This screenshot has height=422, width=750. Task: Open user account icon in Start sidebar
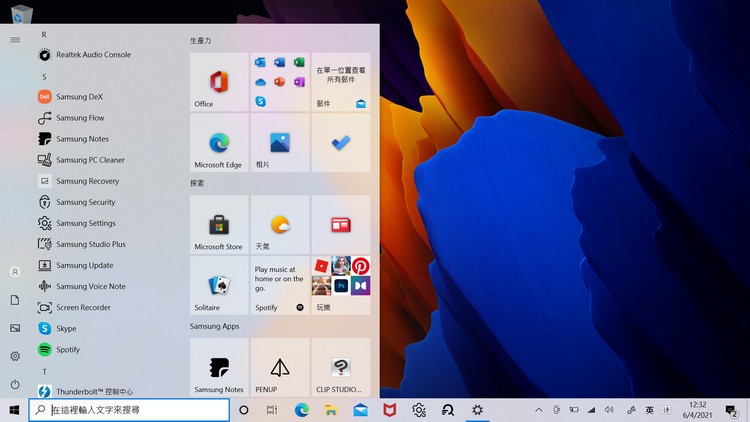pyautogui.click(x=15, y=272)
